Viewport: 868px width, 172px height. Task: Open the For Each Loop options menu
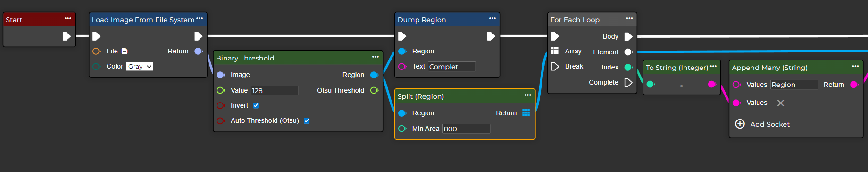[629, 18]
